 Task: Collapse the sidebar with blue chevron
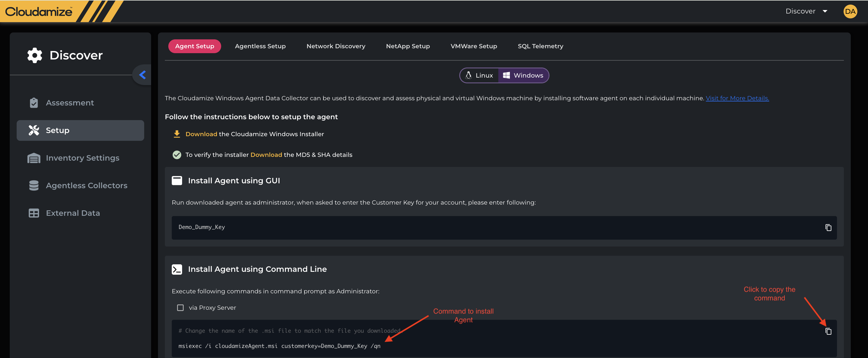click(x=142, y=75)
